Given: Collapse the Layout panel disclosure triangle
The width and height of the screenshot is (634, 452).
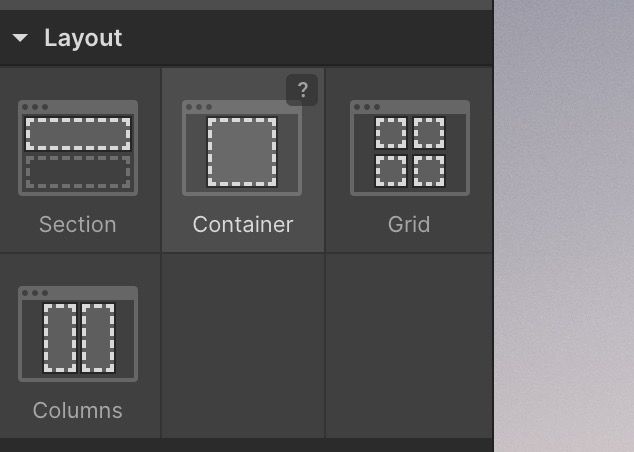Looking at the screenshot, I should (x=20, y=38).
